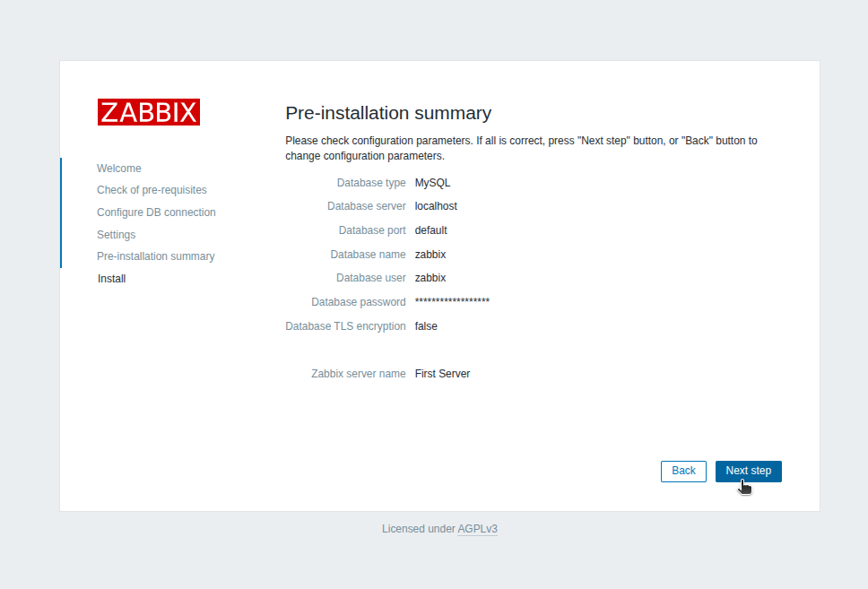Click the zabbix value beside Database name
The height and width of the screenshot is (589, 868).
pyautogui.click(x=430, y=255)
